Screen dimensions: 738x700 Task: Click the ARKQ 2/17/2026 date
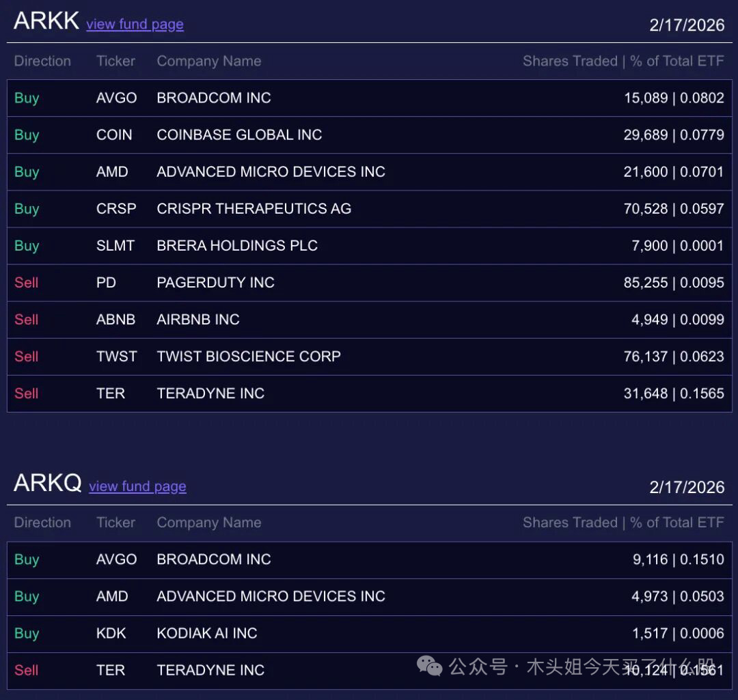[687, 487]
